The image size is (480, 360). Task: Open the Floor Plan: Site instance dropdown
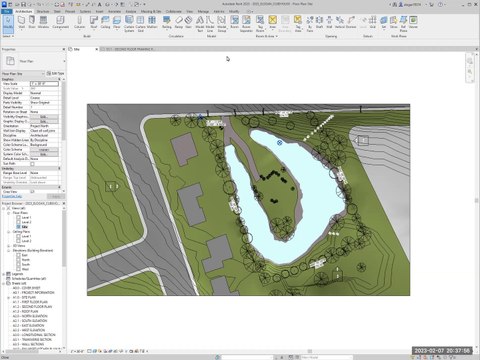click(23, 74)
